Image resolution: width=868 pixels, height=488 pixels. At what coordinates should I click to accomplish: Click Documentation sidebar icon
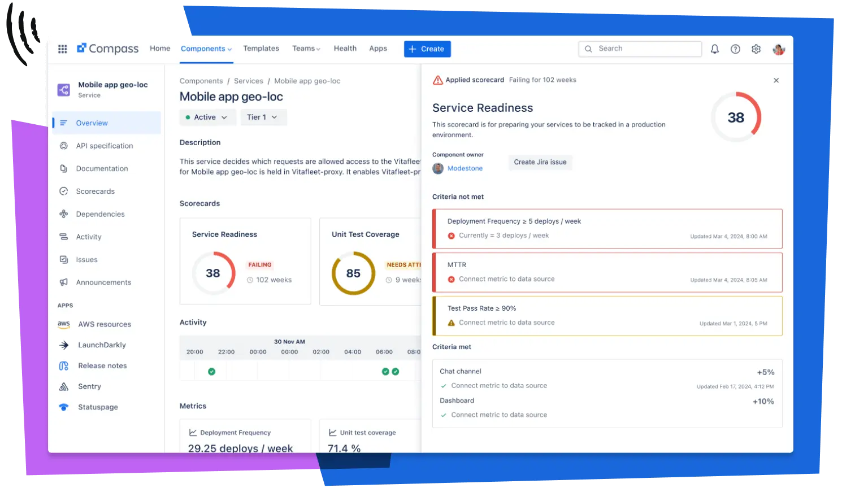click(64, 168)
